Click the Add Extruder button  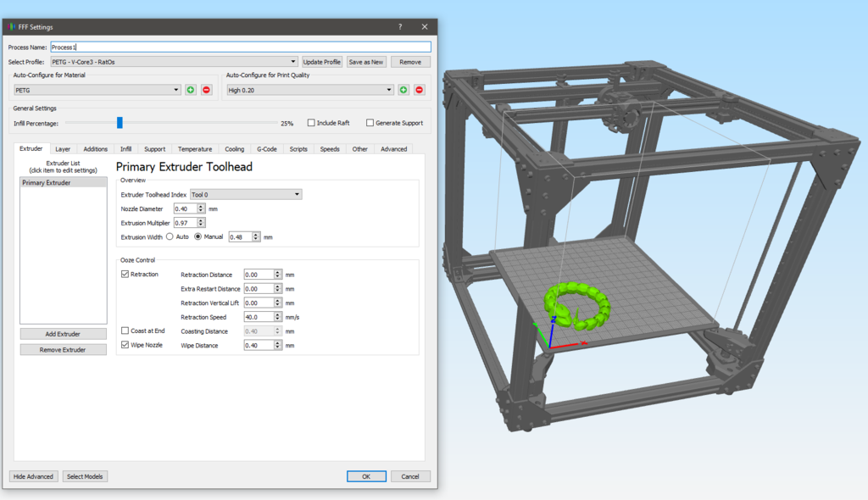pyautogui.click(x=63, y=334)
